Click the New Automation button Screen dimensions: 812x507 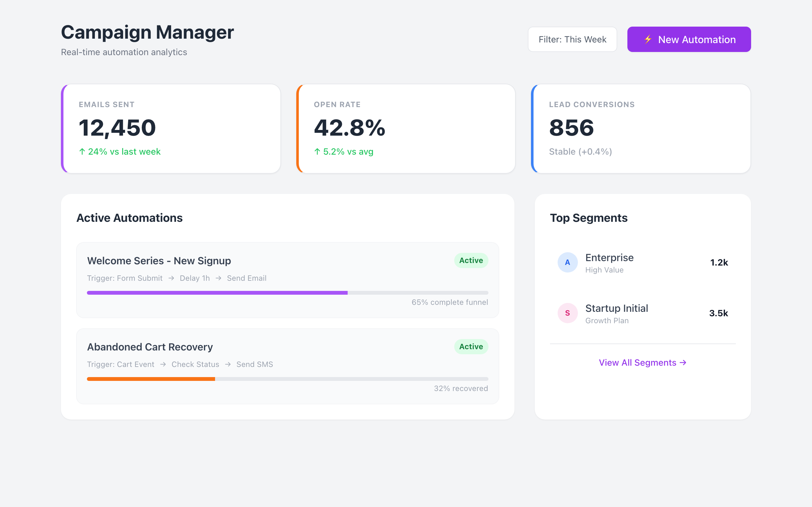pos(688,39)
